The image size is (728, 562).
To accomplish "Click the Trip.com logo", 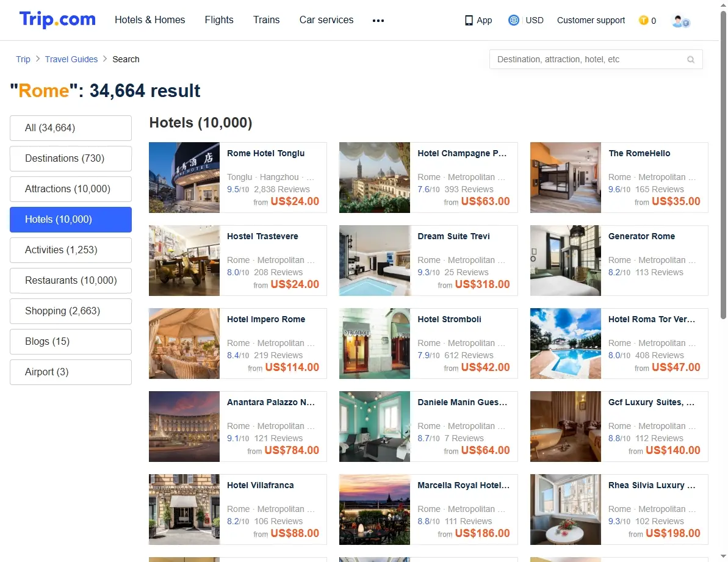I will [x=57, y=20].
